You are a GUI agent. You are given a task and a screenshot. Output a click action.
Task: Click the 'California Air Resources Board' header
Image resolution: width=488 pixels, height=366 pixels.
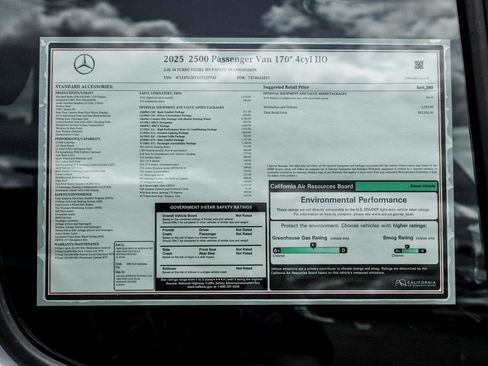click(312, 186)
